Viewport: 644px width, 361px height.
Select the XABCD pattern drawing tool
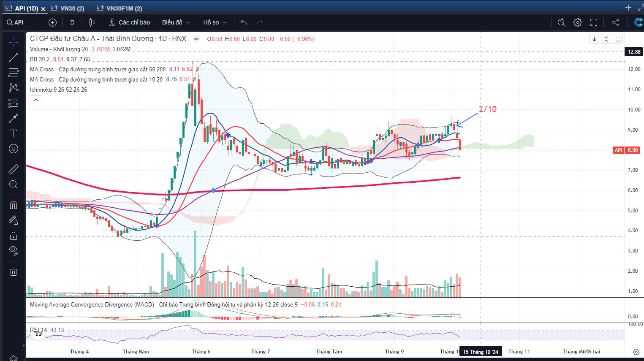point(14,88)
